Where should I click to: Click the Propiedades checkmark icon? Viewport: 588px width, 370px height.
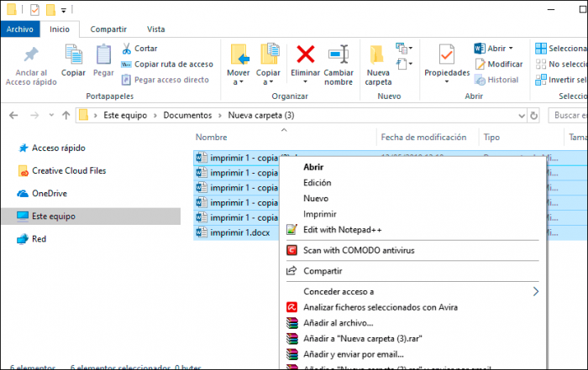click(x=447, y=55)
